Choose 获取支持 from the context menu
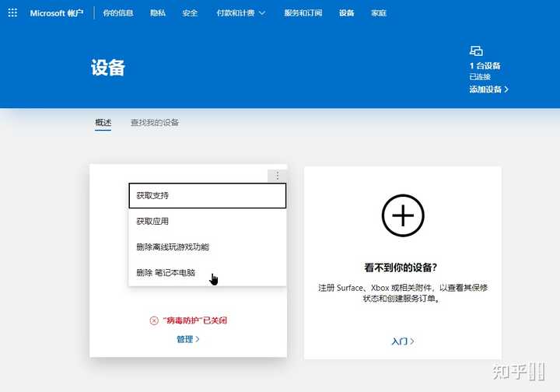The width and height of the screenshot is (560, 392). pyautogui.click(x=207, y=196)
